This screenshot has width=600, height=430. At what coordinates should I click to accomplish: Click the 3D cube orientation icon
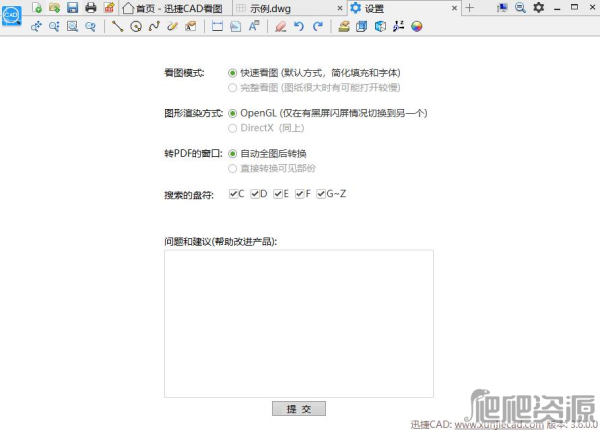pyautogui.click(x=380, y=26)
